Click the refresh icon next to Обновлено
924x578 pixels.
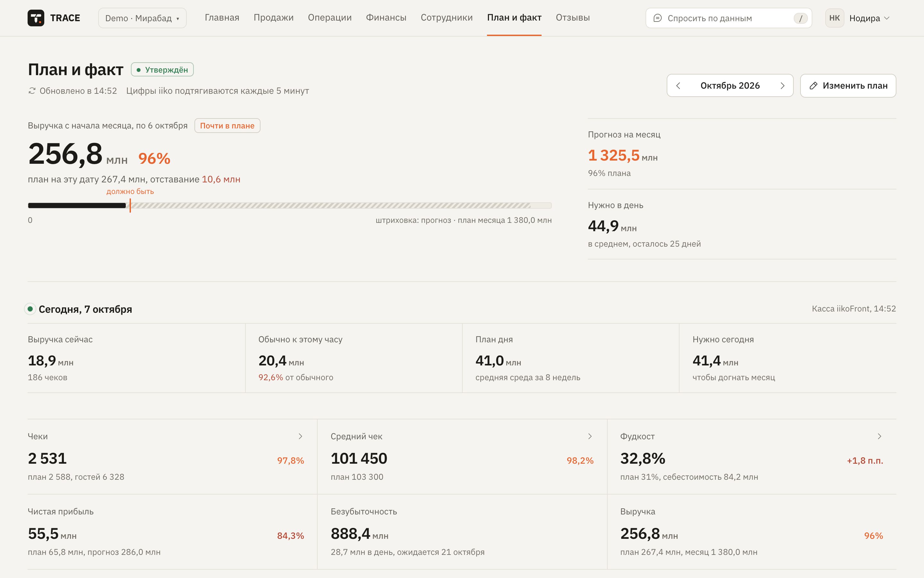pyautogui.click(x=32, y=91)
